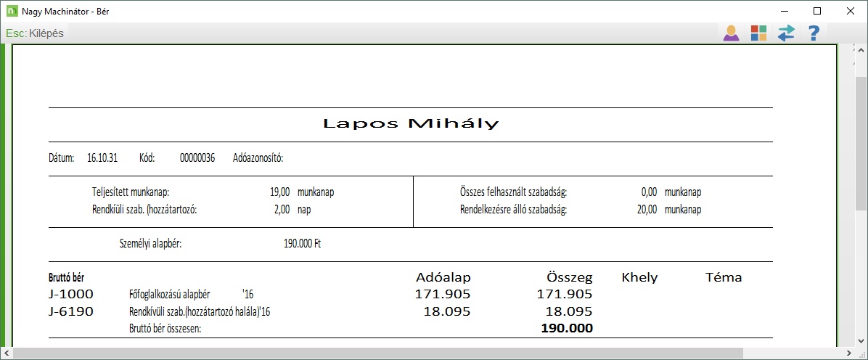
Task: Click the Nagy Machinátor app logo
Action: pyautogui.click(x=11, y=11)
